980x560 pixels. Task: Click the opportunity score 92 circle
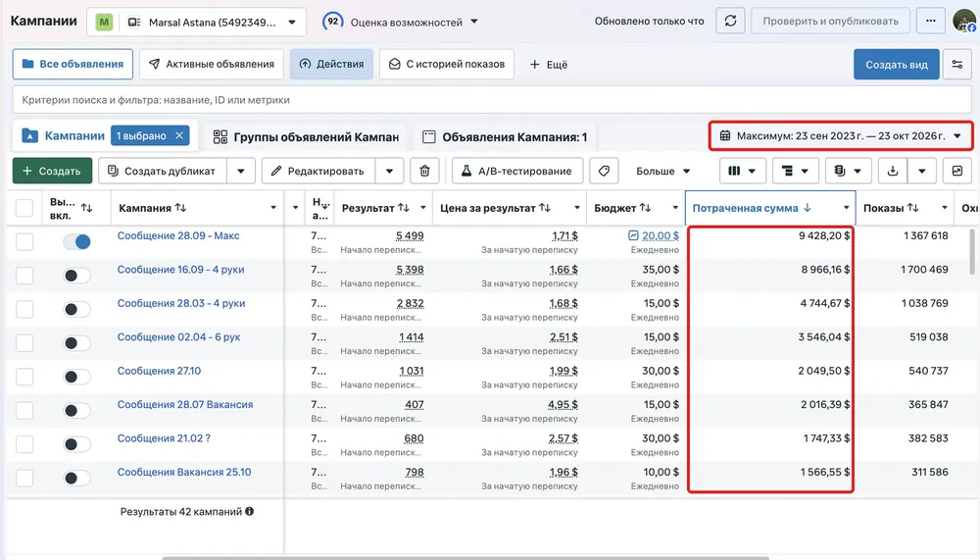333,22
